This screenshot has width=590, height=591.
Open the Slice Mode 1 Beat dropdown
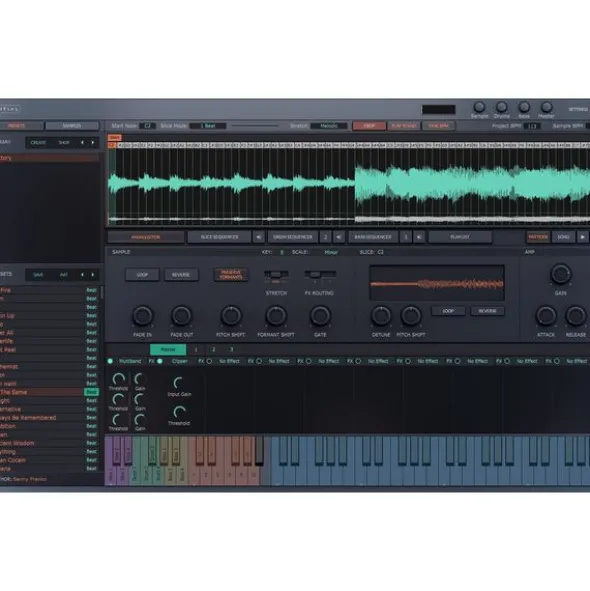[x=208, y=126]
